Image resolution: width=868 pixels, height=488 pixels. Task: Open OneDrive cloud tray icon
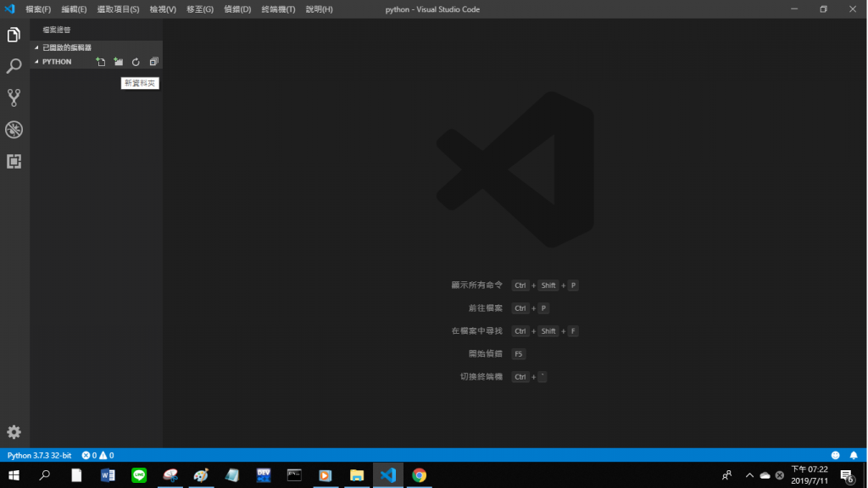click(x=765, y=475)
